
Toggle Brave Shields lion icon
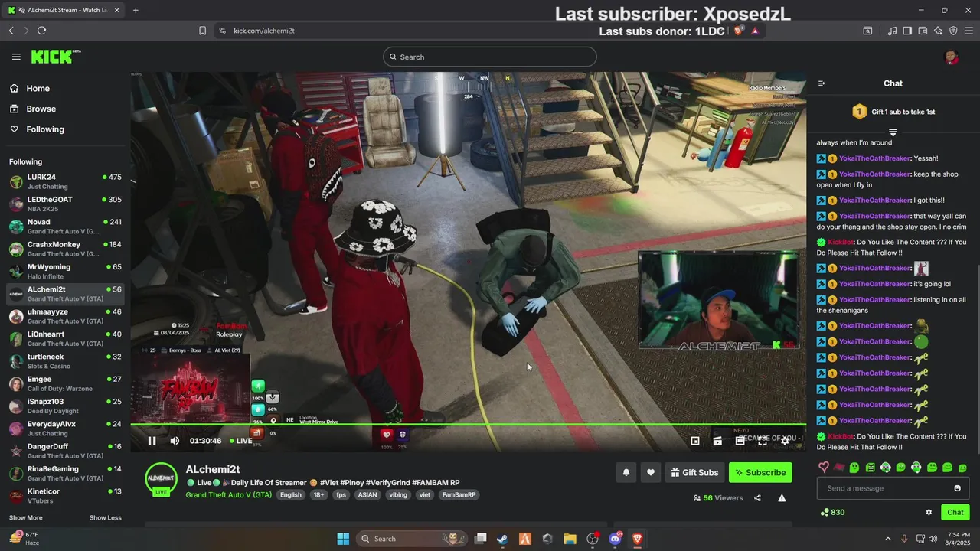[x=738, y=31]
